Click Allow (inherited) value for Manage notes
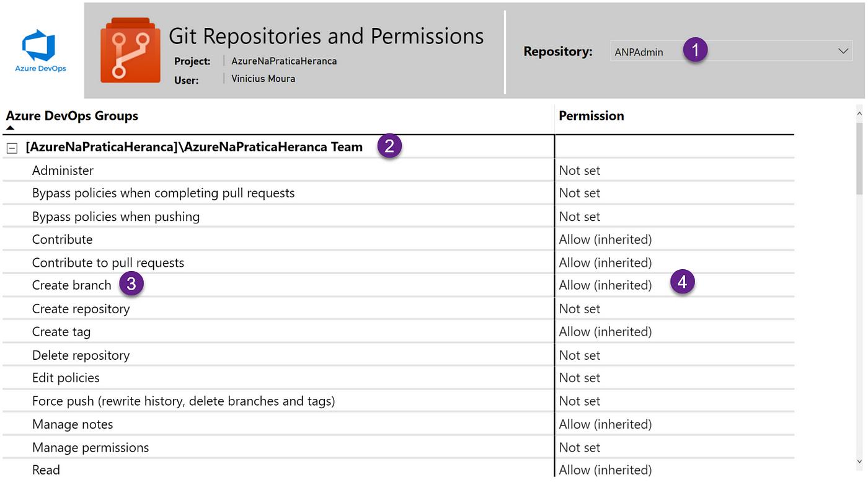 [605, 424]
